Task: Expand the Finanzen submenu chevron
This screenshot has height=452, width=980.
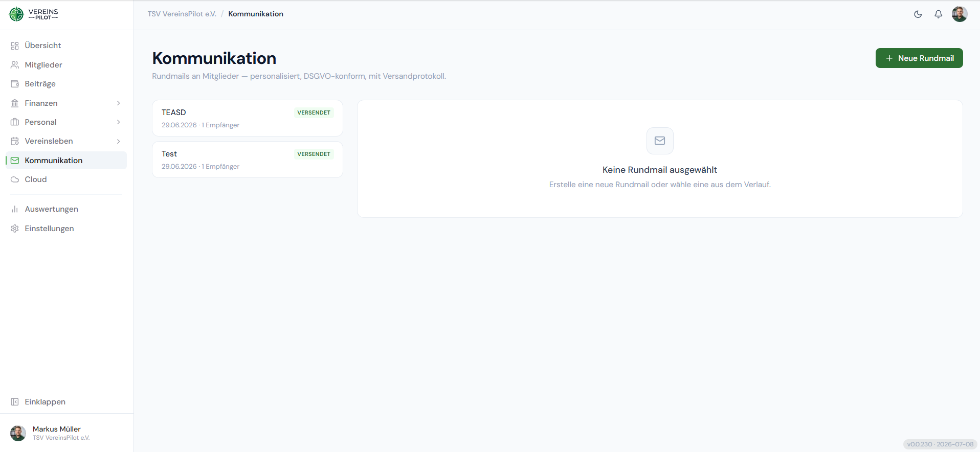Action: 119,103
